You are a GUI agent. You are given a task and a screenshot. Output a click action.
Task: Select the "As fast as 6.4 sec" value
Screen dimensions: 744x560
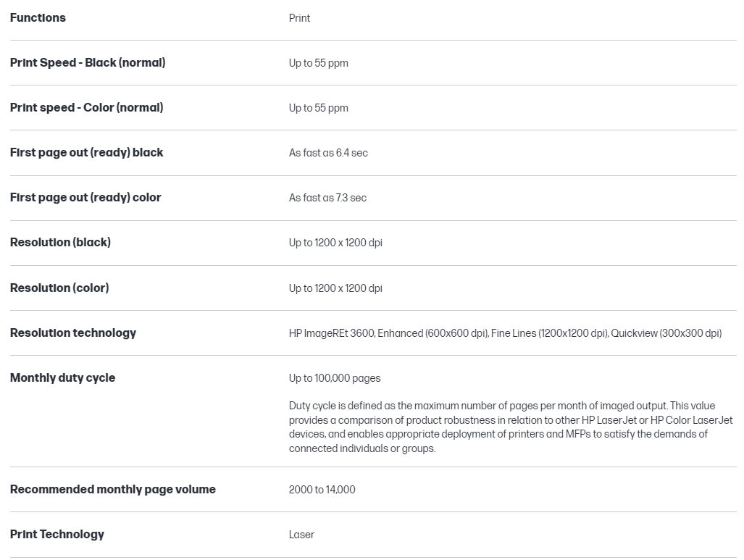click(328, 153)
